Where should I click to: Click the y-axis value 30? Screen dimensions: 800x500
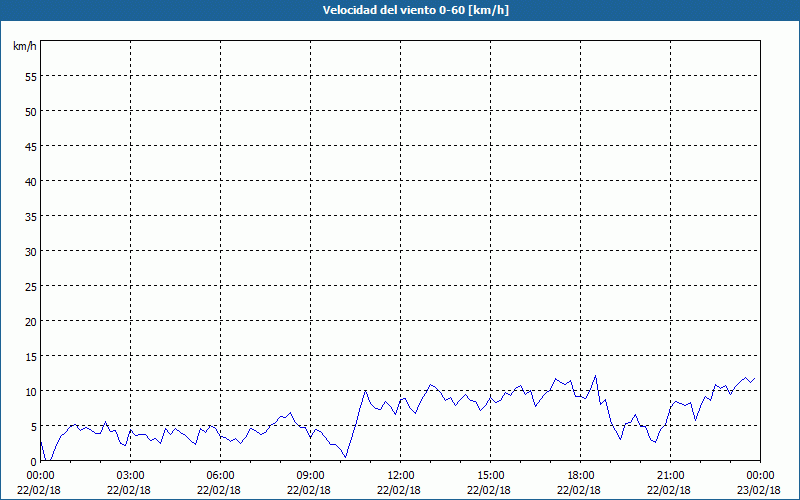point(31,251)
